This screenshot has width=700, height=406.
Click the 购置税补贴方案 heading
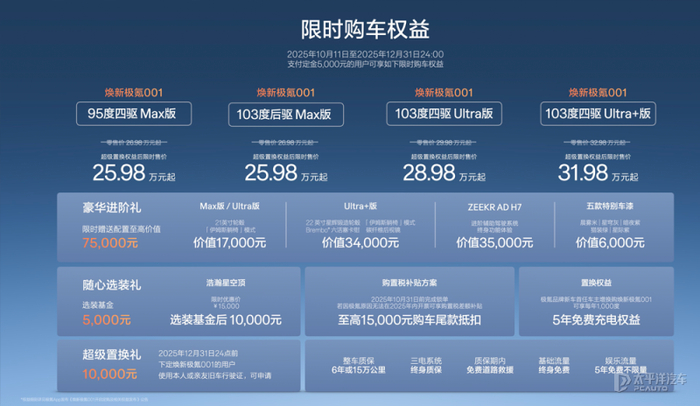(409, 283)
